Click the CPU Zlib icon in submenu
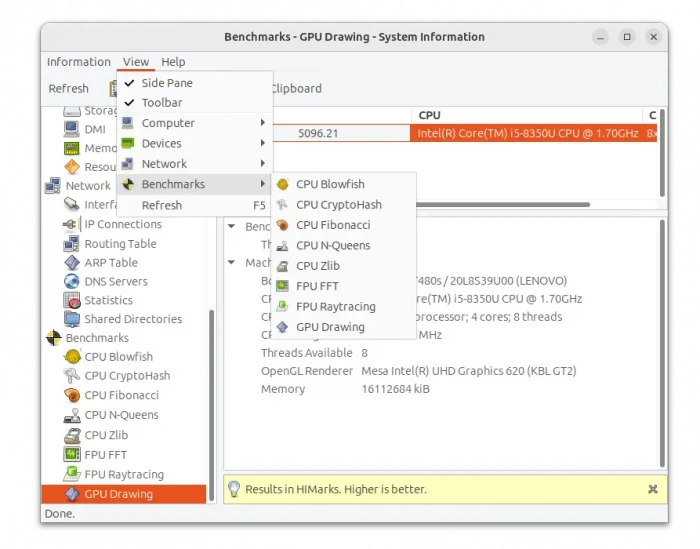Image resolution: width=700 pixels, height=549 pixels. click(283, 266)
